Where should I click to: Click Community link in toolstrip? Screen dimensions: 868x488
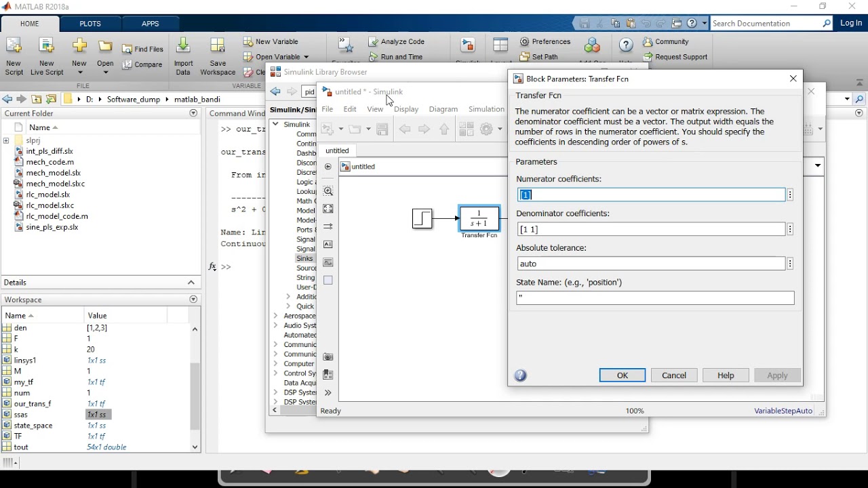[x=666, y=41]
